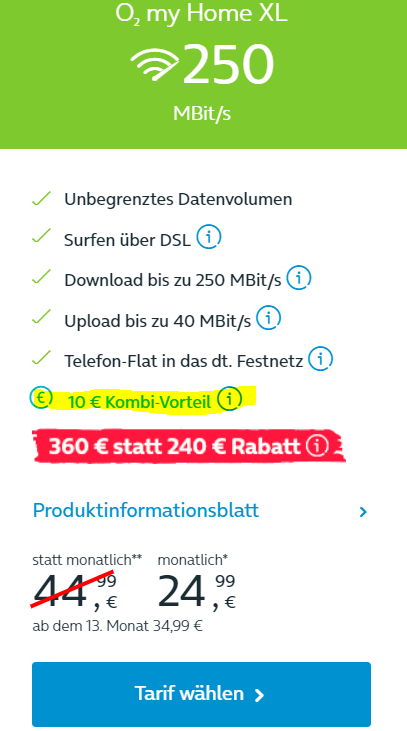Click the 10 € Kombi-Vorteil highlighted text

click(139, 401)
